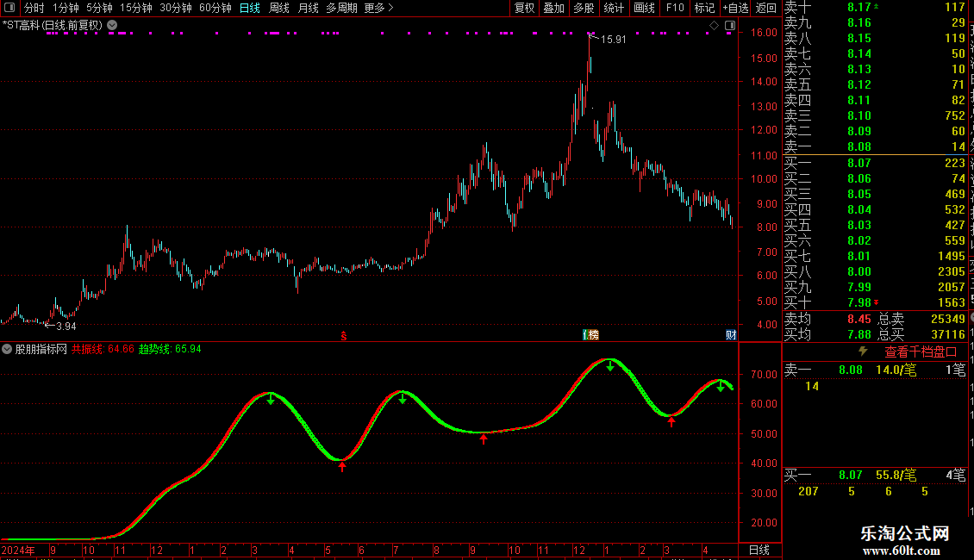Screen dimensions: 974x560
Task: Open F10 company info
Action: [x=675, y=8]
